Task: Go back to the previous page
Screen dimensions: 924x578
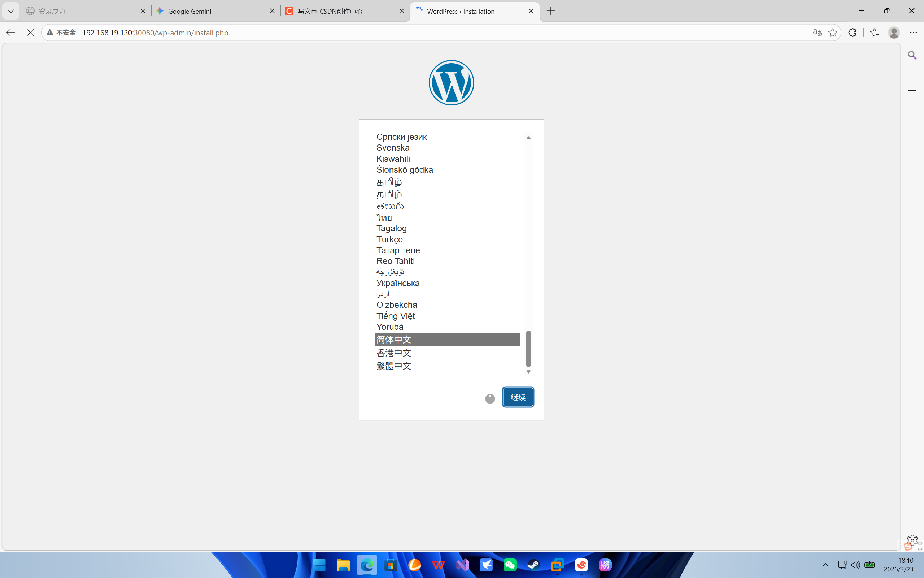Action: (11, 33)
